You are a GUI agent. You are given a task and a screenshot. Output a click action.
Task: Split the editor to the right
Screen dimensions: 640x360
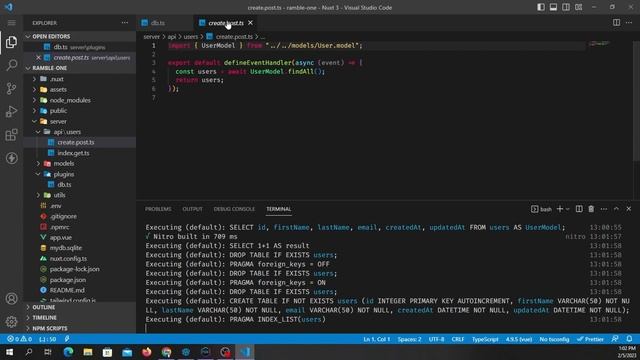(616, 23)
